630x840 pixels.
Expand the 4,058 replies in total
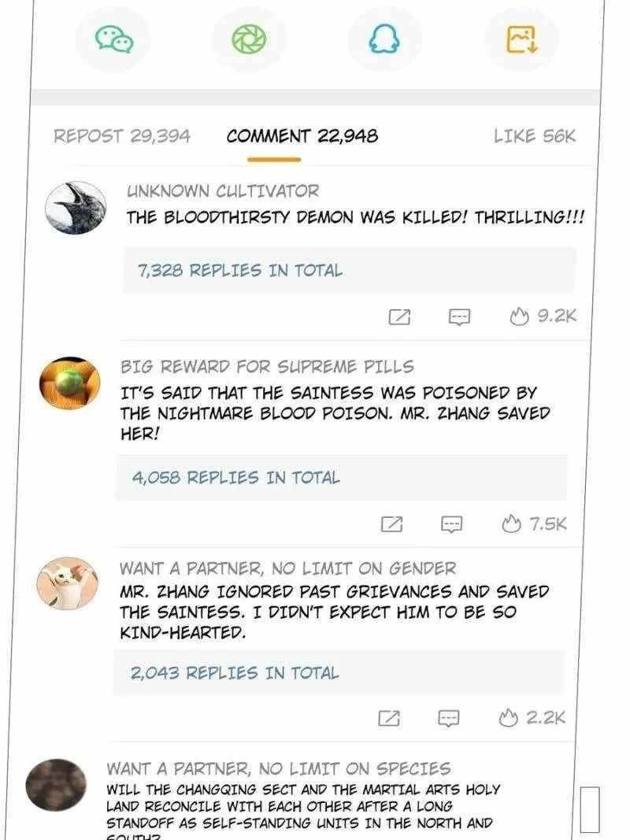[341, 477]
